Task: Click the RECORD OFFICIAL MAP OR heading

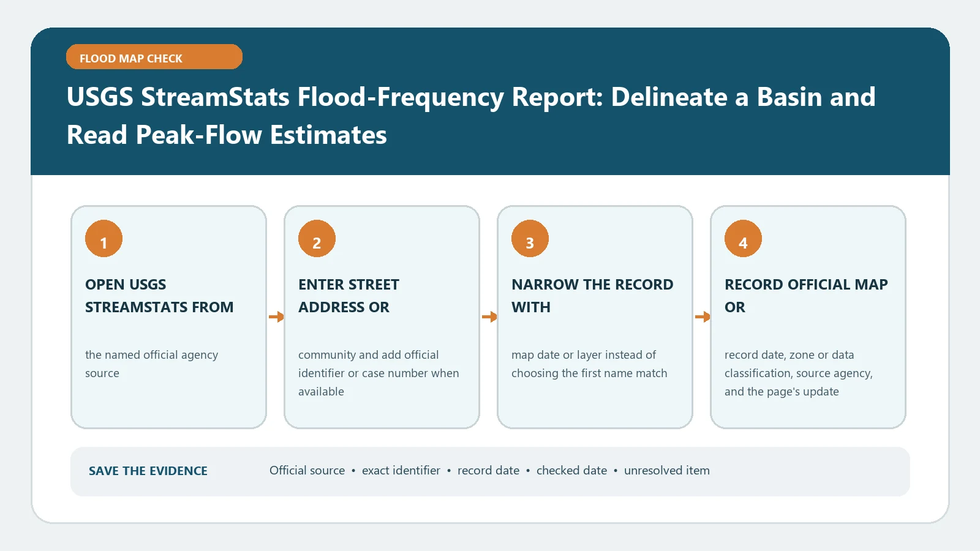Action: [806, 296]
